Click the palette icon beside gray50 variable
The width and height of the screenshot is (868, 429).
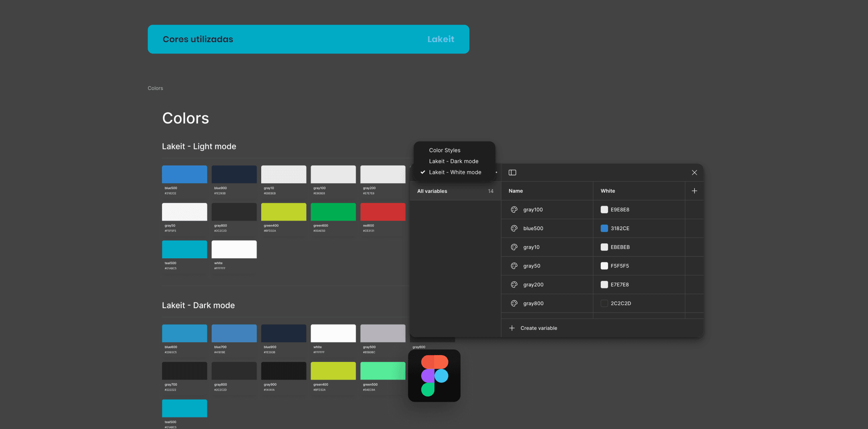click(514, 266)
